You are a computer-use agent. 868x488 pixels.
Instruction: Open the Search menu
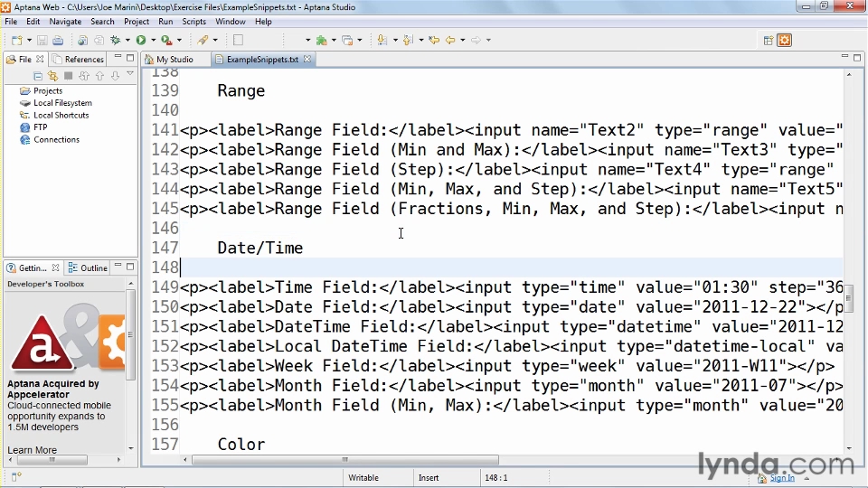tap(102, 22)
